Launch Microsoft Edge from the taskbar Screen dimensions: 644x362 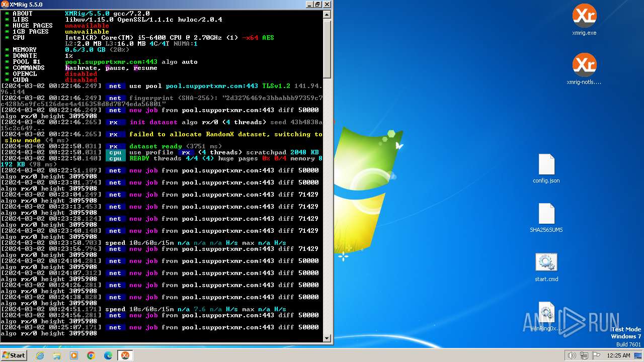[108, 355]
